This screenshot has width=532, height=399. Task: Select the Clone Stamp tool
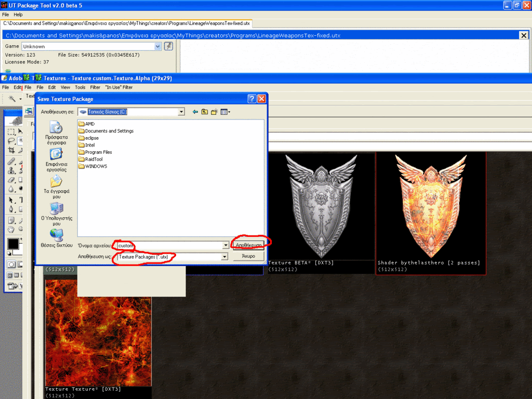coord(11,170)
